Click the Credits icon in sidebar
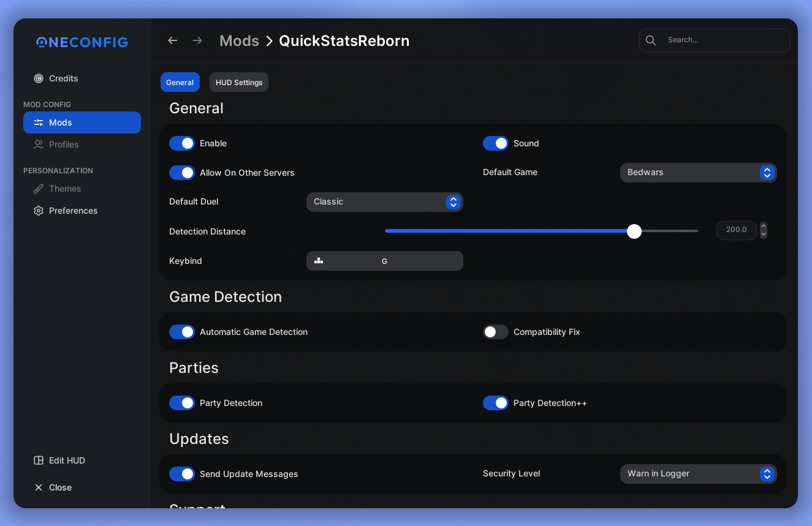 click(x=39, y=78)
